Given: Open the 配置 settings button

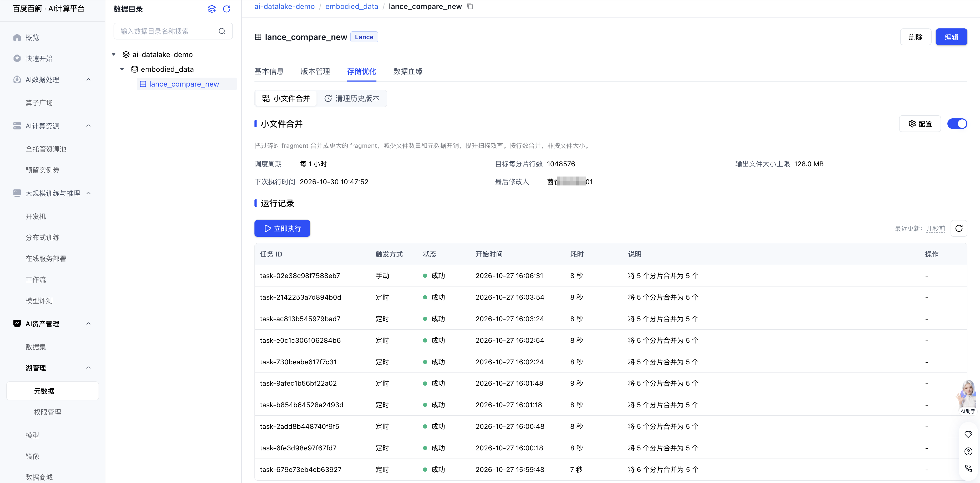Looking at the screenshot, I should [x=920, y=124].
